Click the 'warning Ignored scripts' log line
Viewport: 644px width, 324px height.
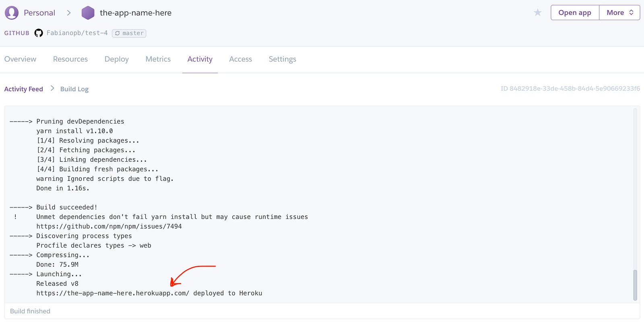[x=105, y=179]
